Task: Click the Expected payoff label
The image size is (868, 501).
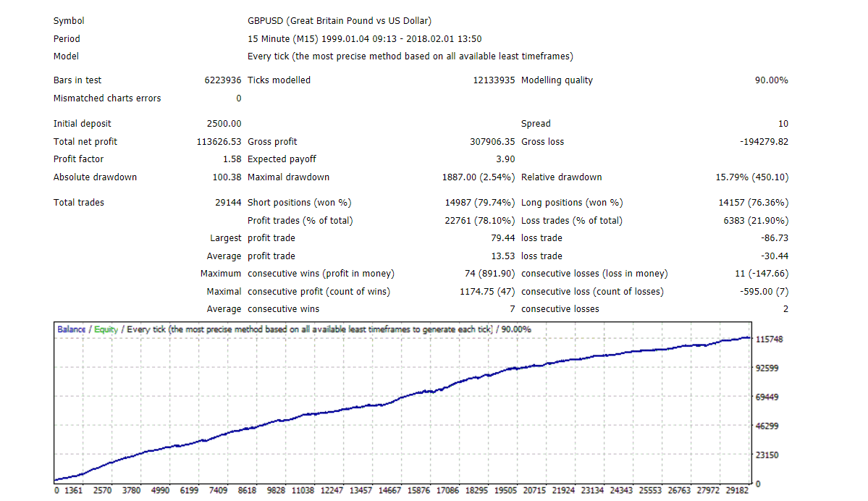Action: (x=282, y=159)
